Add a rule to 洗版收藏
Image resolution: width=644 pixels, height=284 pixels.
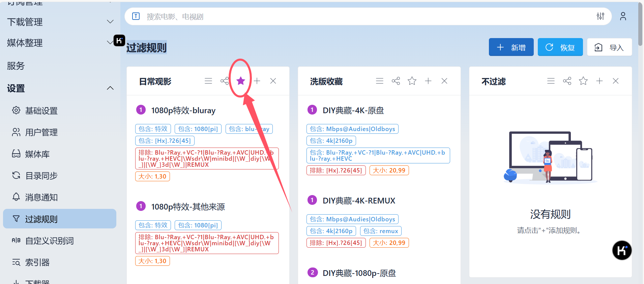click(428, 81)
